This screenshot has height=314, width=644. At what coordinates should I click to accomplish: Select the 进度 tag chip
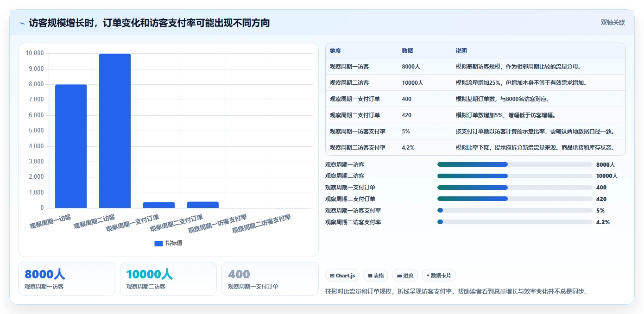405,276
